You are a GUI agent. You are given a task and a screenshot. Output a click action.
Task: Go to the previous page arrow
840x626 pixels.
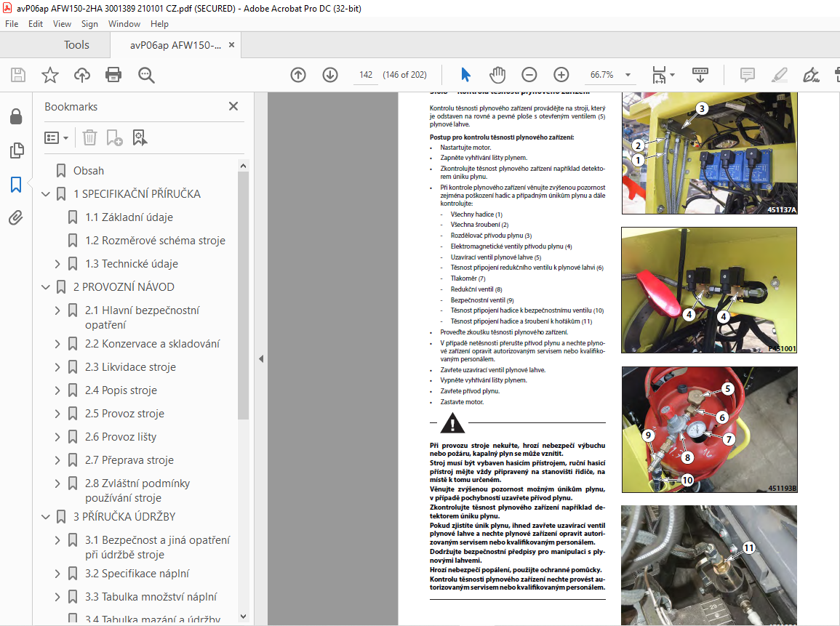[298, 75]
